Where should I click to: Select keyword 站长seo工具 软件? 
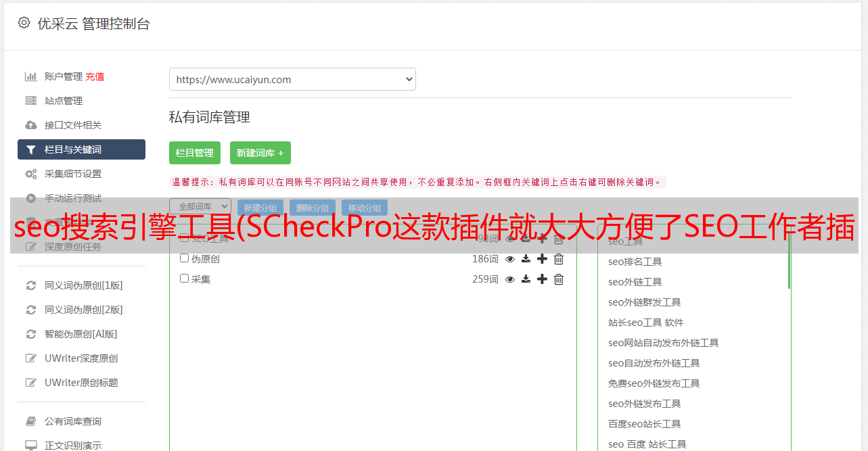point(645,323)
